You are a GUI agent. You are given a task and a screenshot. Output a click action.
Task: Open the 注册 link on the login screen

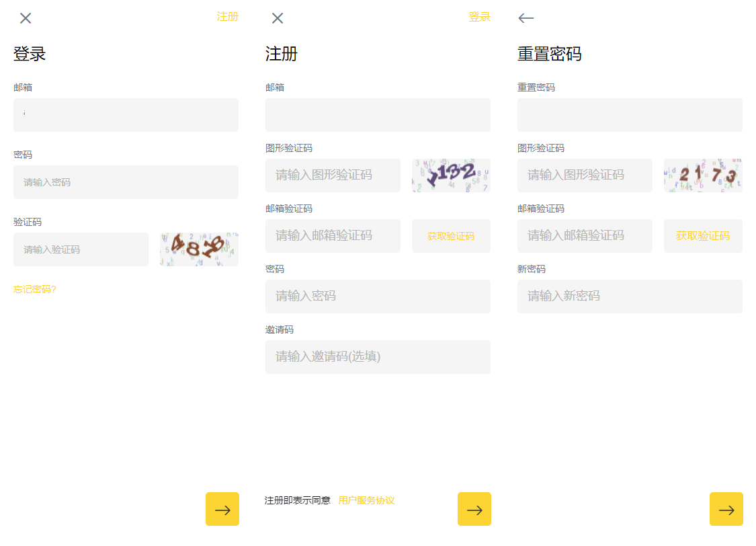227,17
